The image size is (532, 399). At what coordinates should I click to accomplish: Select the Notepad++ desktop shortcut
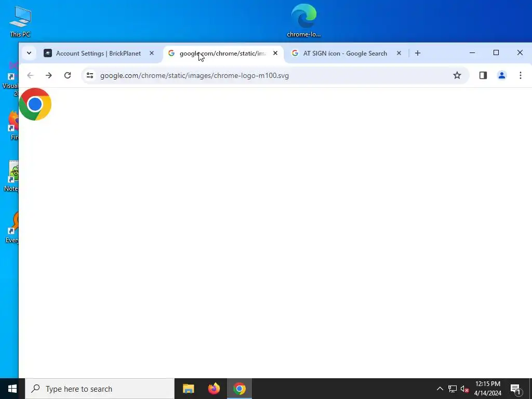point(11,176)
